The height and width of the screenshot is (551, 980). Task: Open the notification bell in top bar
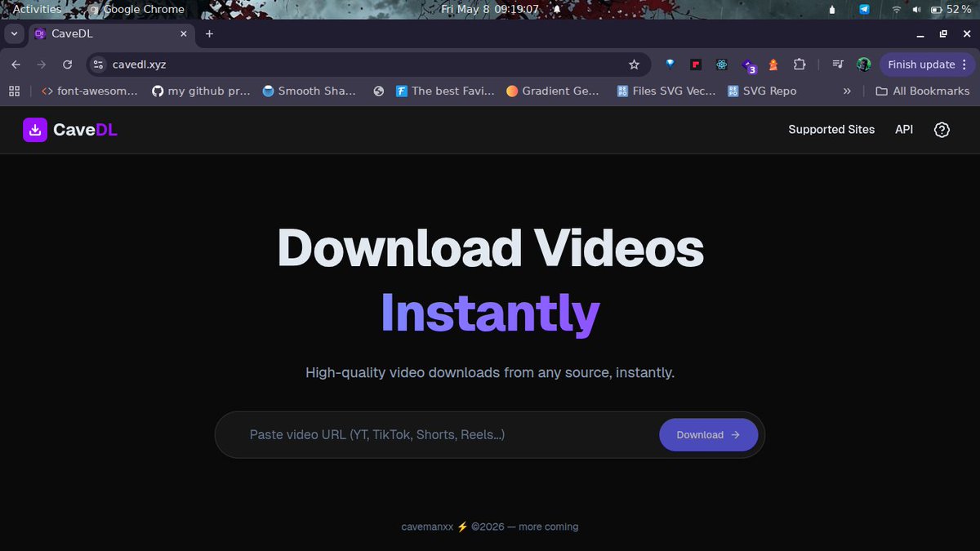[558, 9]
